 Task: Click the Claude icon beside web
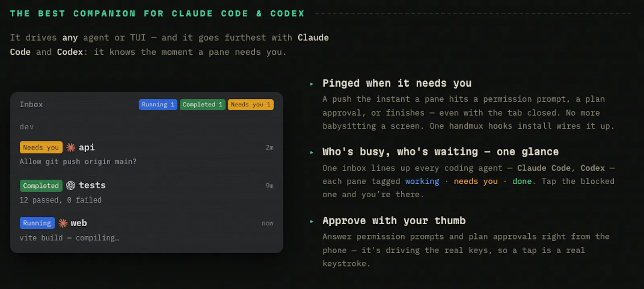point(63,223)
